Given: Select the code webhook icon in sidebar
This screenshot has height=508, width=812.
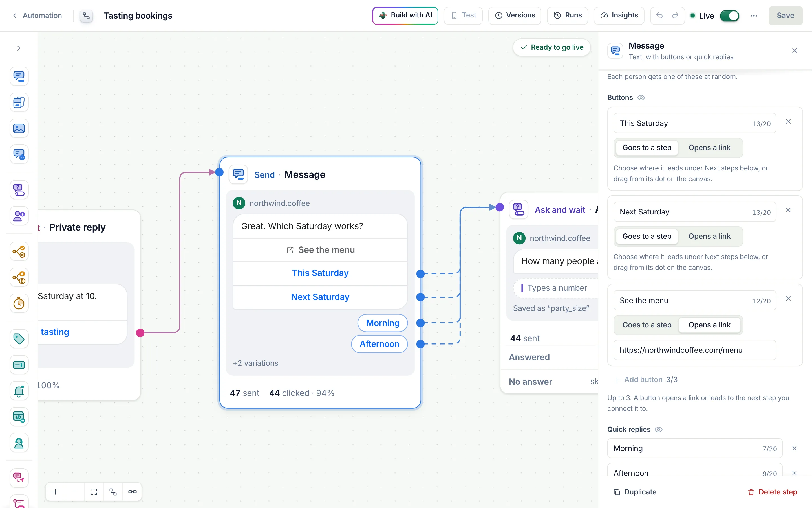Looking at the screenshot, I should click(19, 417).
